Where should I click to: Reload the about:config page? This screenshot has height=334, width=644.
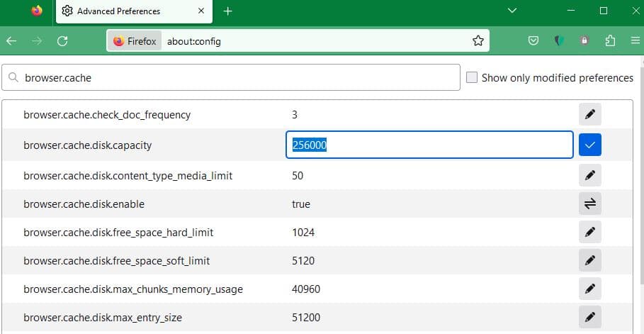click(x=62, y=41)
